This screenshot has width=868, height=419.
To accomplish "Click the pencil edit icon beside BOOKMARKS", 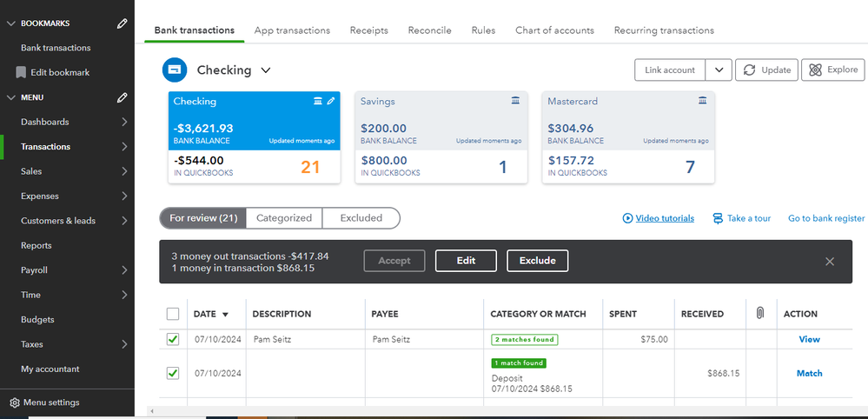I will pos(123,23).
